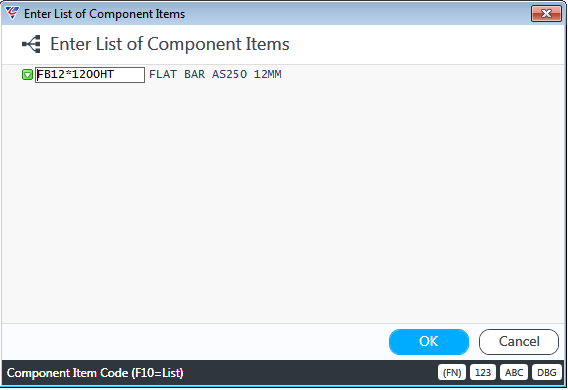Click the empty space in the dark status bar

click(310, 373)
